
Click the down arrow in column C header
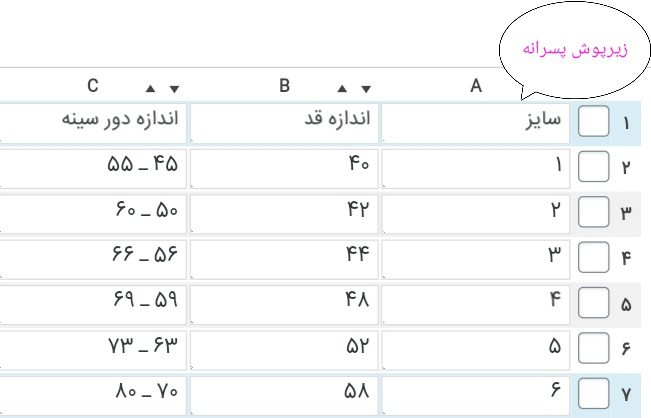pyautogui.click(x=174, y=88)
